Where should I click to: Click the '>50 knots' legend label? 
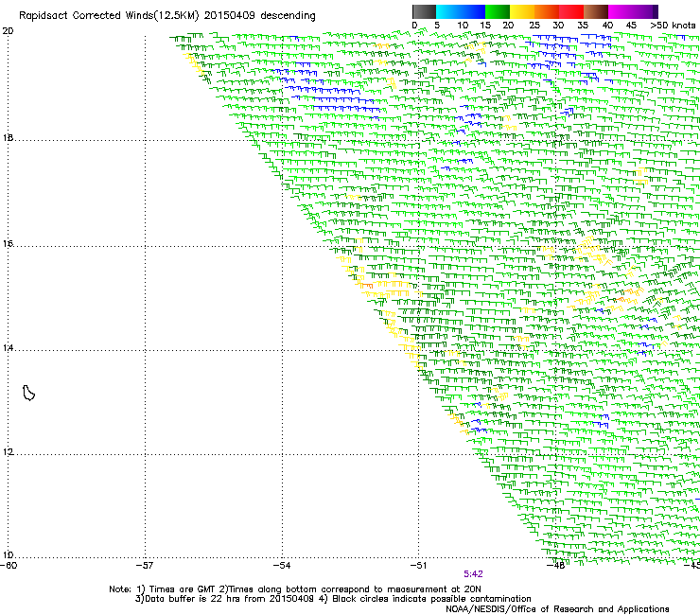coord(673,26)
